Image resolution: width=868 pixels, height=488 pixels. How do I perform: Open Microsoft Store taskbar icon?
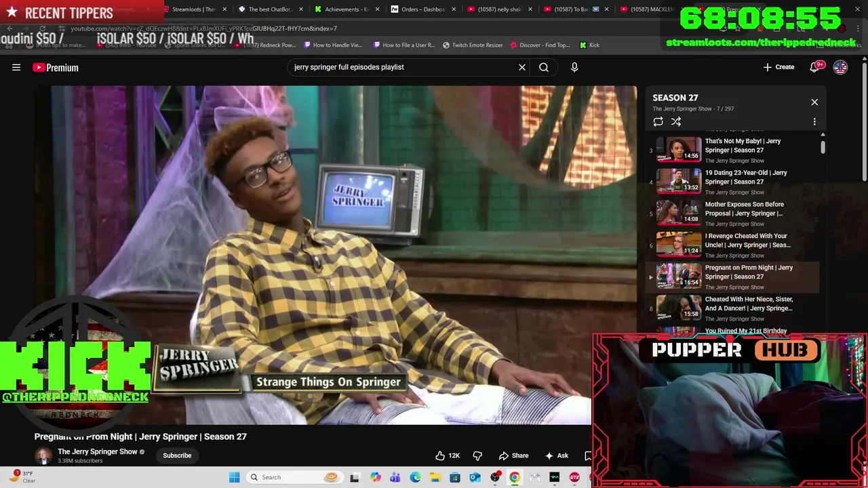(x=455, y=477)
